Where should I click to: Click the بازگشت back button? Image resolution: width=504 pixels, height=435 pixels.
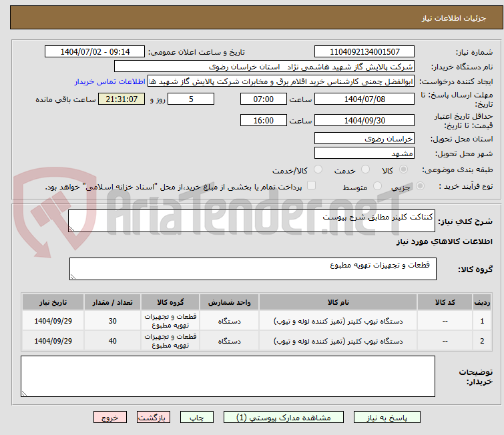coord(154,418)
